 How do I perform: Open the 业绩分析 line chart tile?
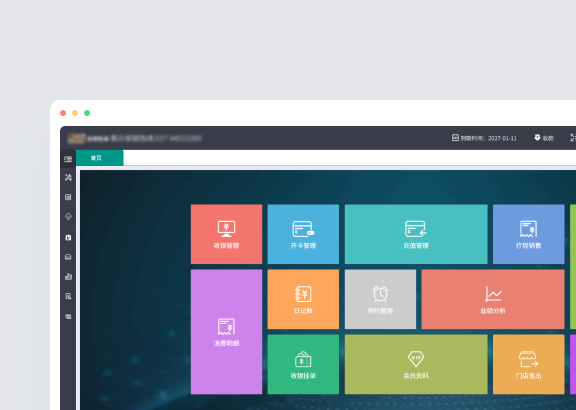(x=493, y=299)
